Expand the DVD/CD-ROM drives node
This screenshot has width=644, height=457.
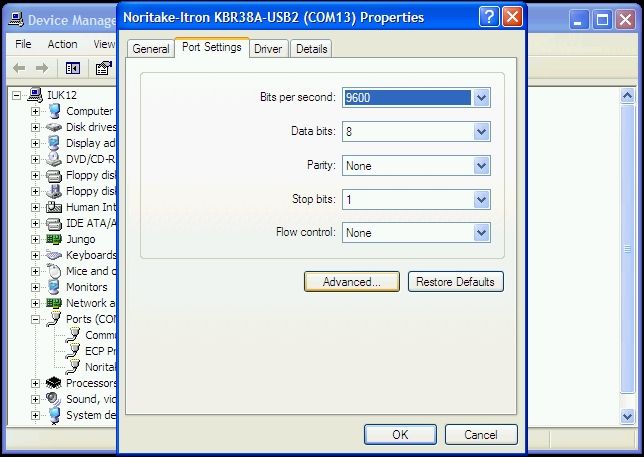(x=35, y=160)
